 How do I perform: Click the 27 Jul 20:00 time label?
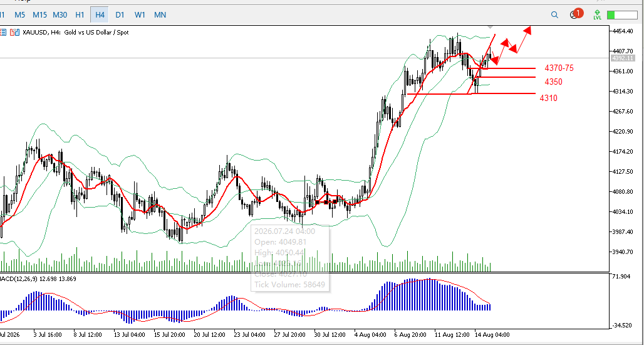tap(290, 335)
